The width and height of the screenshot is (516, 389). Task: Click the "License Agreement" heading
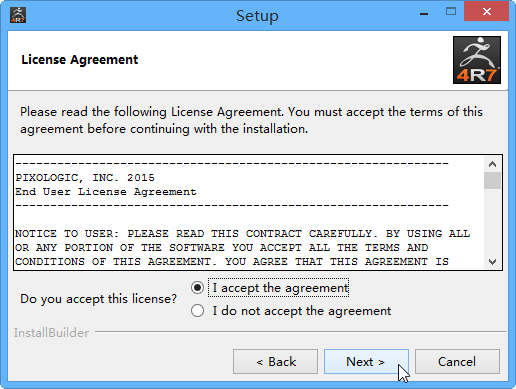[80, 60]
